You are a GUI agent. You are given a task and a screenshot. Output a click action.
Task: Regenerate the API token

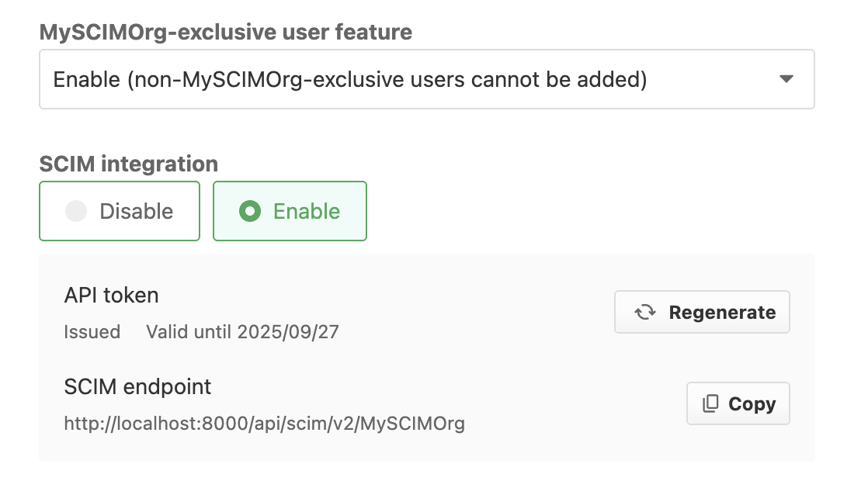click(x=701, y=312)
